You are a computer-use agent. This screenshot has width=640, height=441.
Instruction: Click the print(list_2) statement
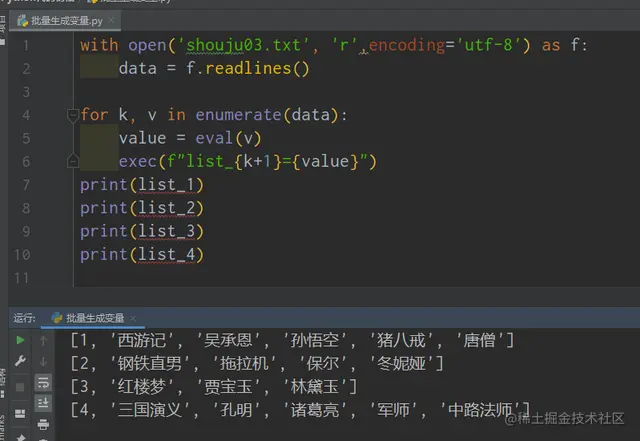[x=142, y=208]
